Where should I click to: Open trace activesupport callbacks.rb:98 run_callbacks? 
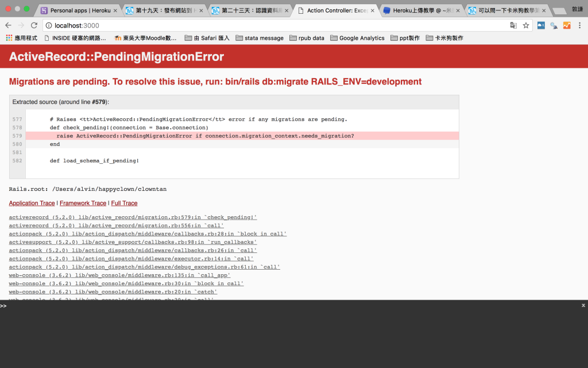(x=133, y=242)
